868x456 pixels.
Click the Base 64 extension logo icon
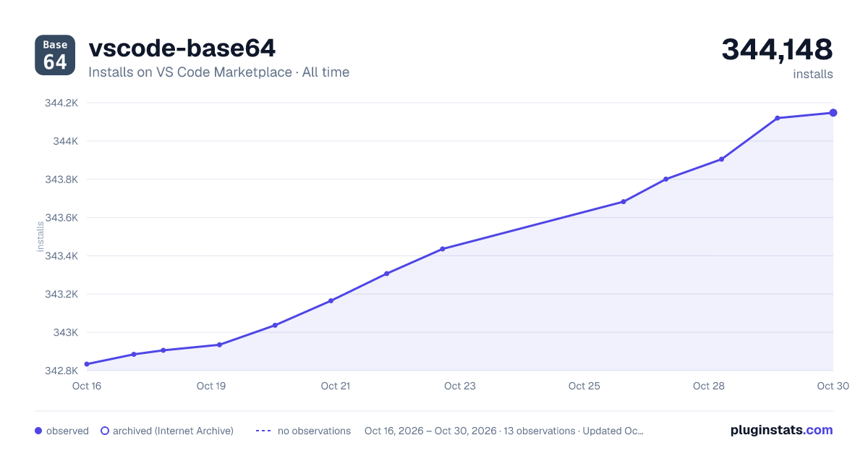tap(55, 55)
